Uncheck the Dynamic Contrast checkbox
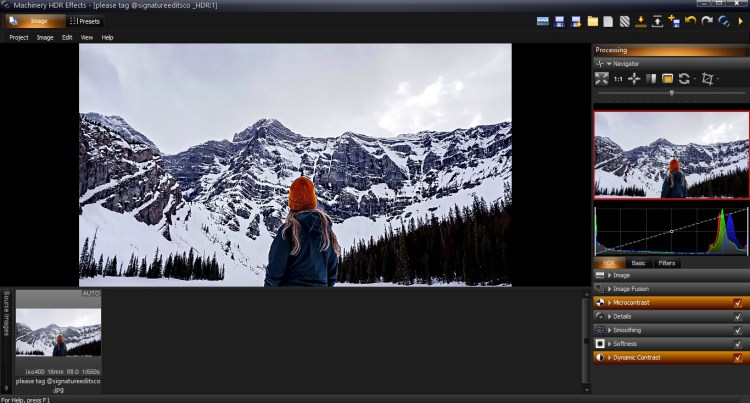The height and width of the screenshot is (403, 750). click(738, 357)
